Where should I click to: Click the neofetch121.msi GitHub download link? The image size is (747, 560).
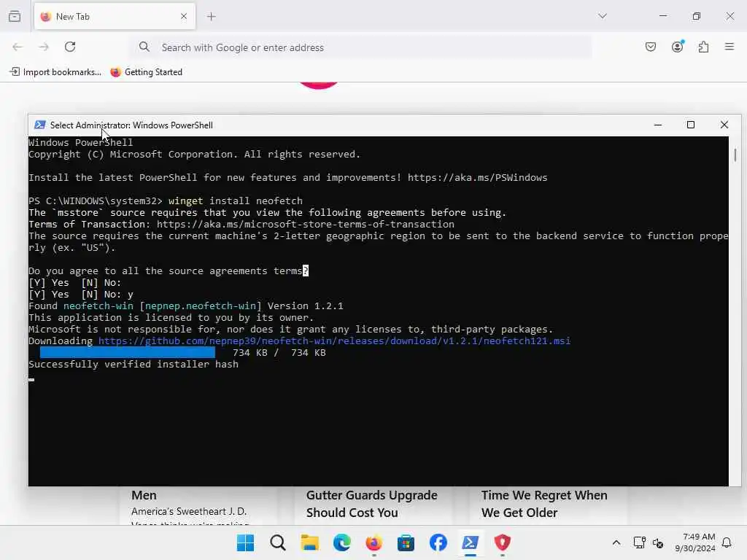pyautogui.click(x=334, y=341)
